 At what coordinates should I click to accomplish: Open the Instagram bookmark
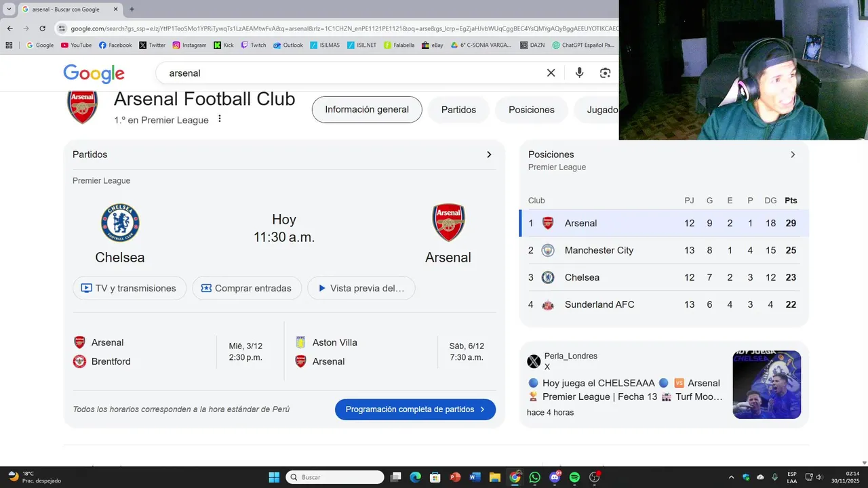pyautogui.click(x=189, y=45)
